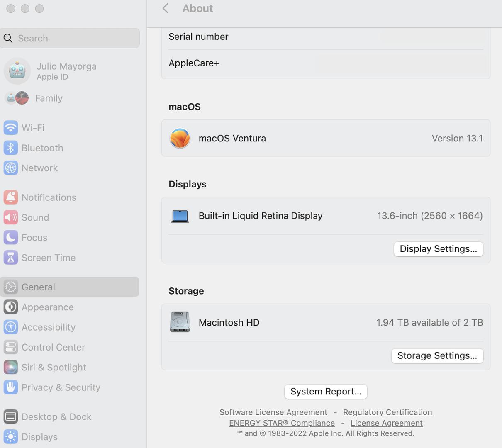Click the General gear icon

click(x=11, y=287)
